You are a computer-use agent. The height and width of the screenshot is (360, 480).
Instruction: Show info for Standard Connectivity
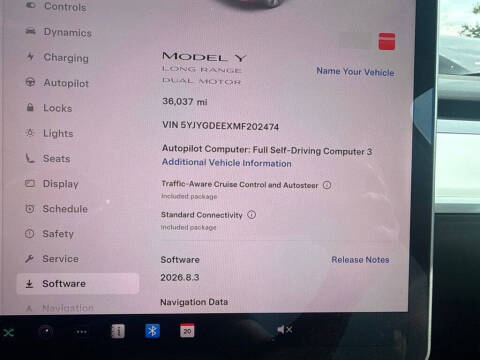(252, 215)
